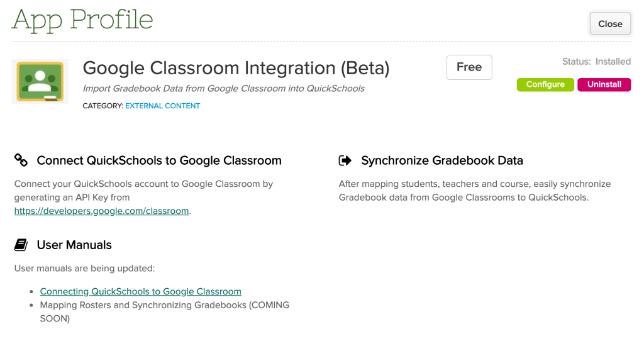The height and width of the screenshot is (341, 644).
Task: Click the book icon beside User Manuals
Action: [x=21, y=245]
